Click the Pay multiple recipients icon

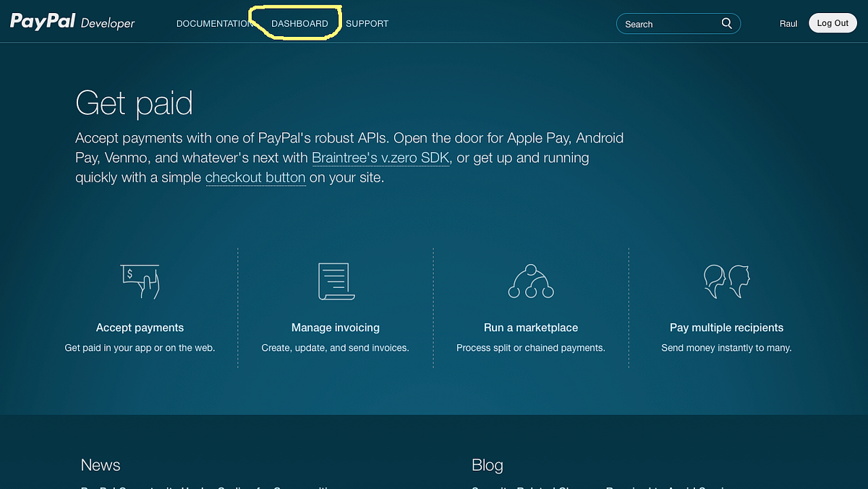click(726, 282)
